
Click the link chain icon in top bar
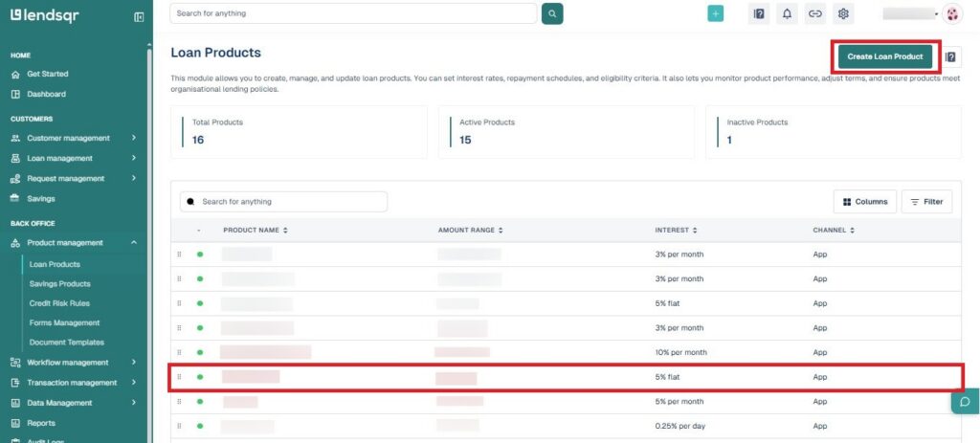click(815, 13)
